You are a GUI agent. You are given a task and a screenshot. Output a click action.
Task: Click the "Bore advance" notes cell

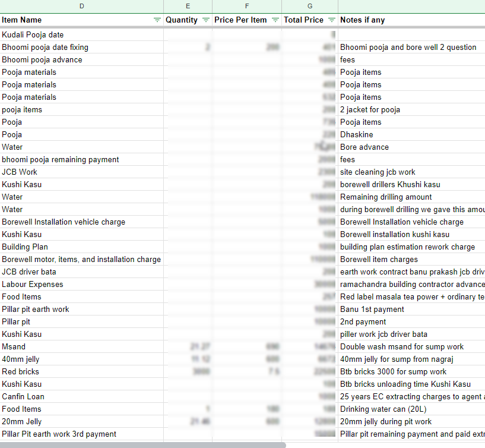coord(411,147)
